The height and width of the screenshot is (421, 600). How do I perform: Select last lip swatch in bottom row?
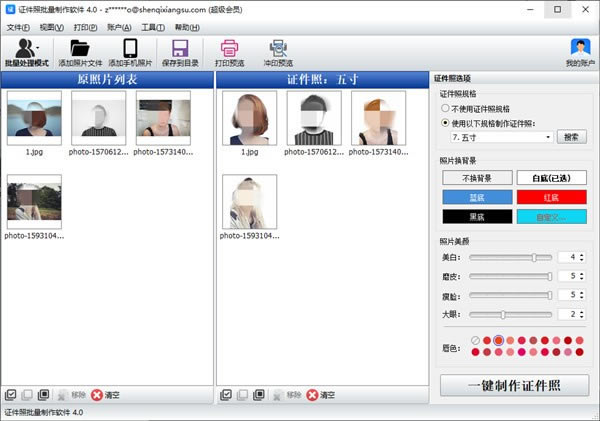(580, 352)
